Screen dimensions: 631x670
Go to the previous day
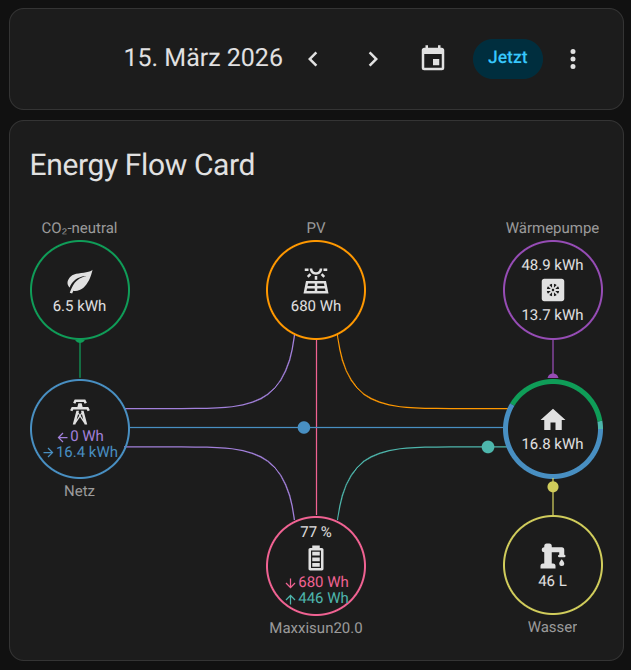pyautogui.click(x=313, y=59)
